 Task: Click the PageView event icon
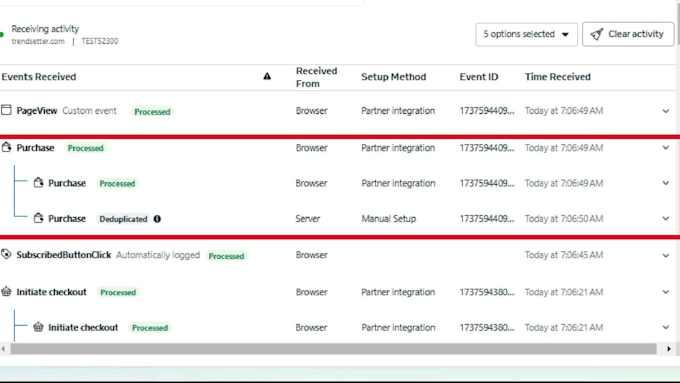click(x=6, y=110)
